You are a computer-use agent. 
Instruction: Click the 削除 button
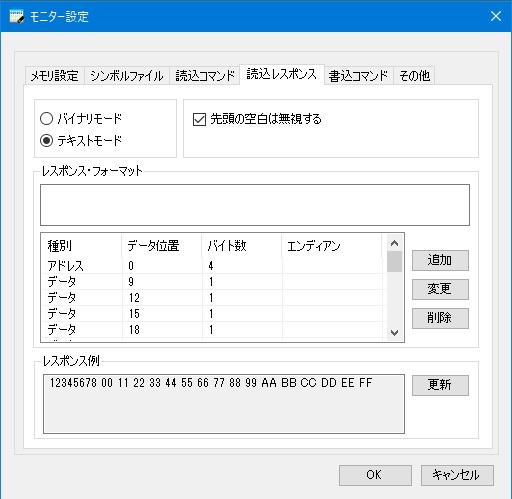coord(440,318)
